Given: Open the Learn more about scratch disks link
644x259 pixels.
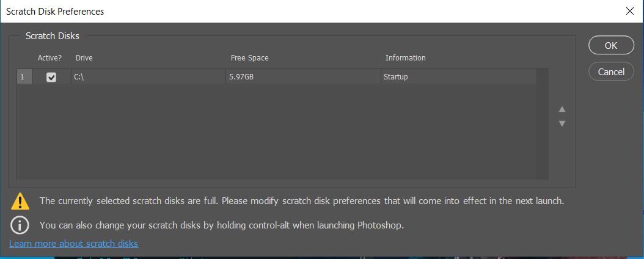Looking at the screenshot, I should click(73, 244).
